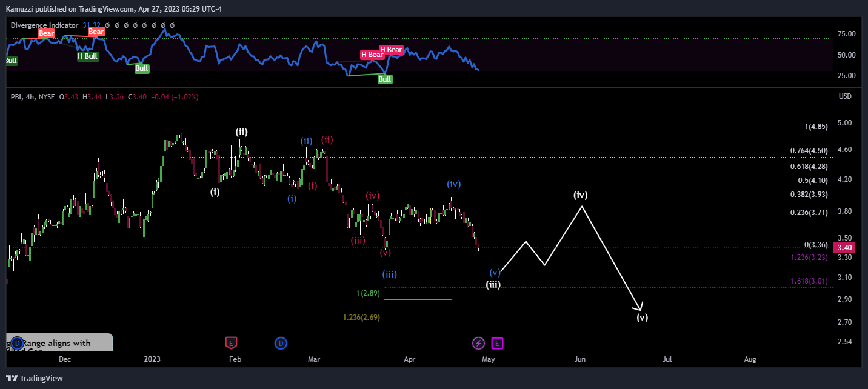Click the 5.00 price scale value
This screenshot has height=389, width=868.
[x=844, y=123]
